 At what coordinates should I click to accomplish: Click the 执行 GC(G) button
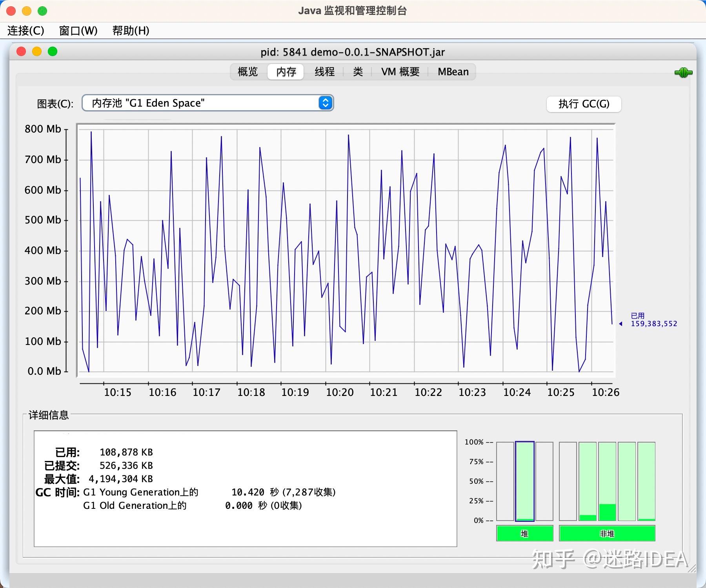click(584, 104)
